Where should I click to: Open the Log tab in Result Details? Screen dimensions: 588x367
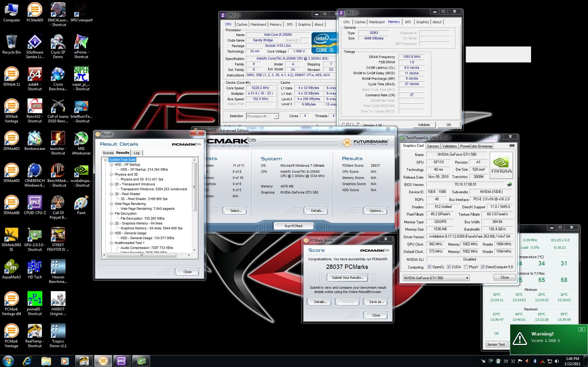(x=137, y=153)
